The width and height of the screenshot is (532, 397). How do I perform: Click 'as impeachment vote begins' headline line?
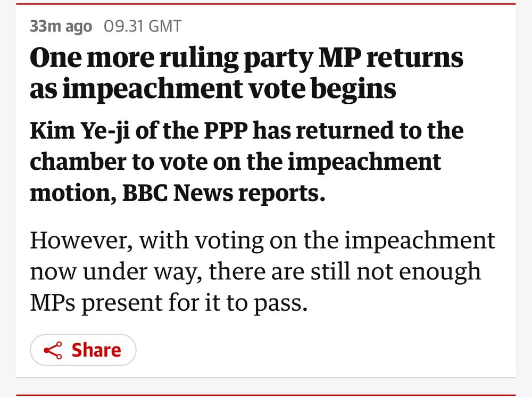point(213,89)
